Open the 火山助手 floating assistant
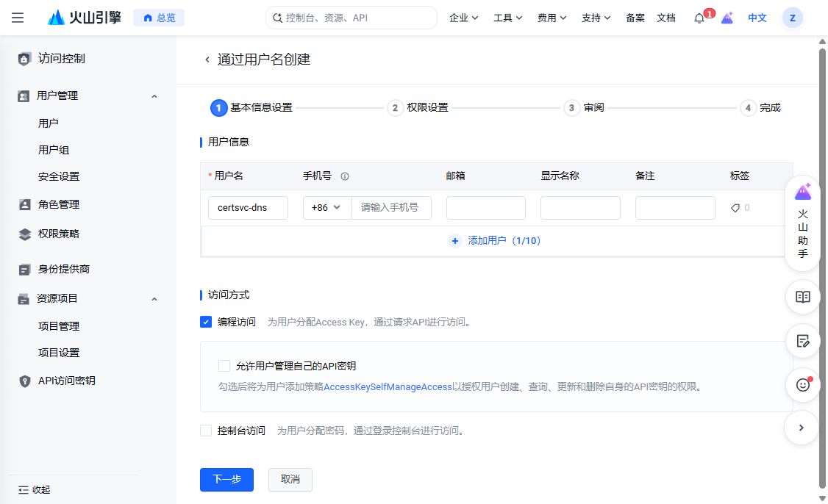This screenshot has width=828, height=504. pyautogui.click(x=803, y=222)
